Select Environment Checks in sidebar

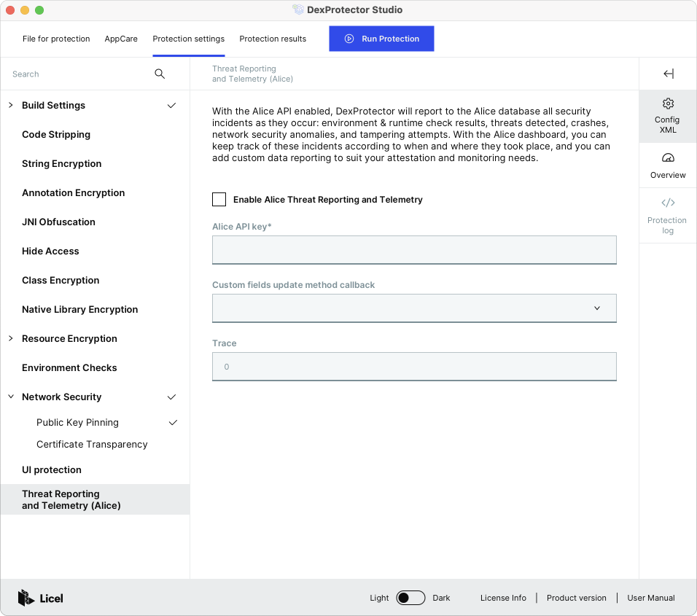coord(69,367)
